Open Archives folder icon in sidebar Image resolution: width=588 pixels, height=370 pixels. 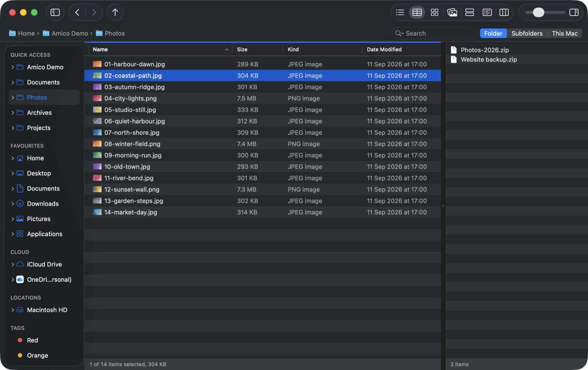20,113
